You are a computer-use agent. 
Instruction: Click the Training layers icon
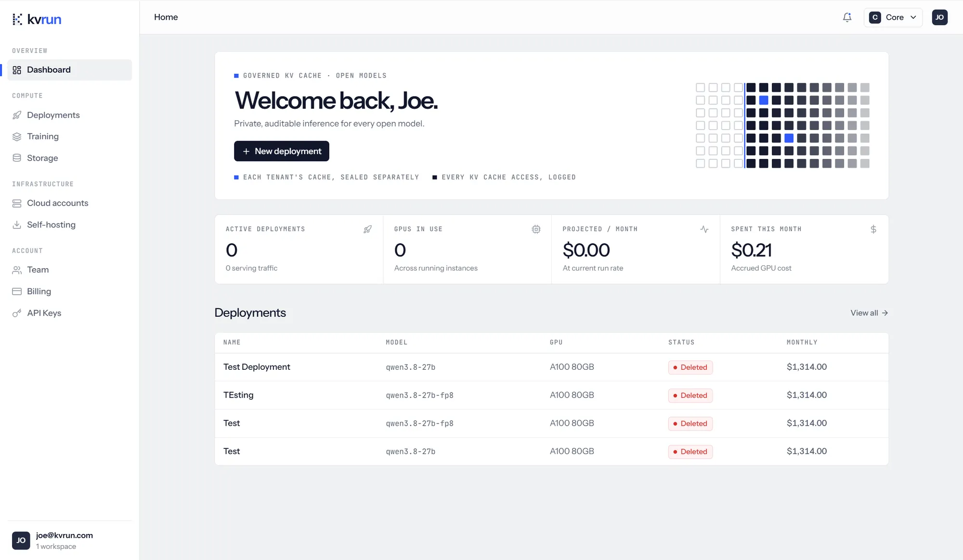coord(17,137)
